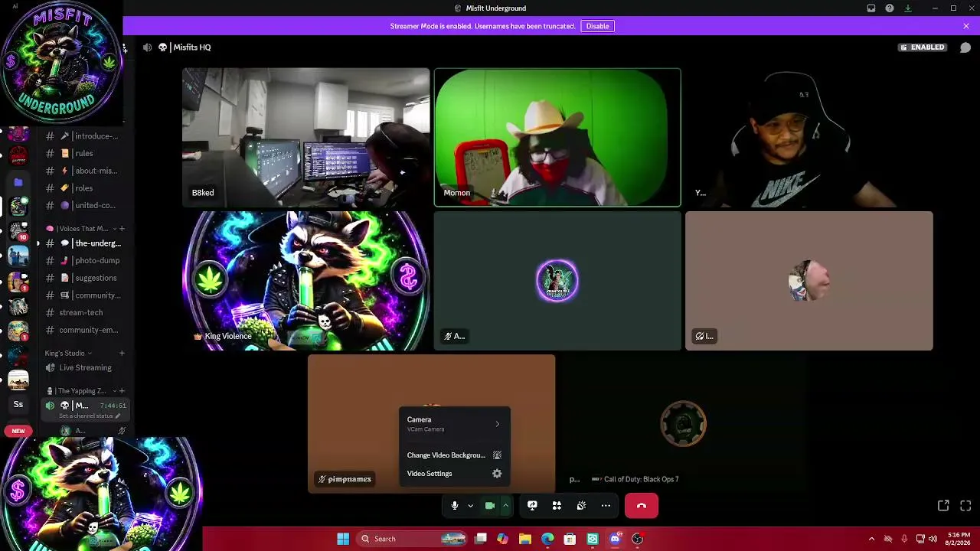Choose Change Video Background

454,455
